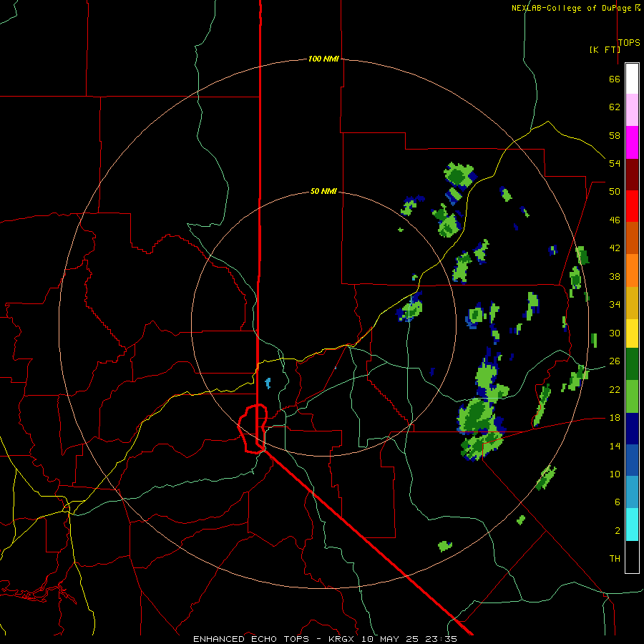The height and width of the screenshot is (644, 644).
Task: Click the TOPS legend title
Action: click(629, 42)
